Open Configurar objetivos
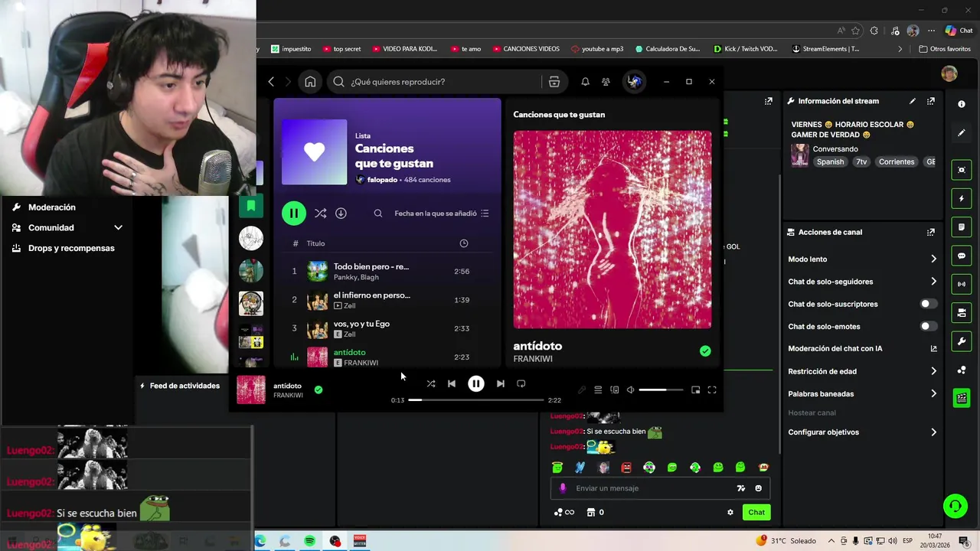 862,432
